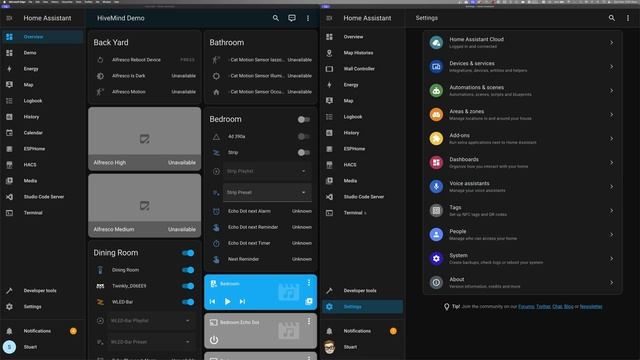Toggle the Strip switch in Bedroom
This screenshot has width=640, height=360.
click(303, 152)
